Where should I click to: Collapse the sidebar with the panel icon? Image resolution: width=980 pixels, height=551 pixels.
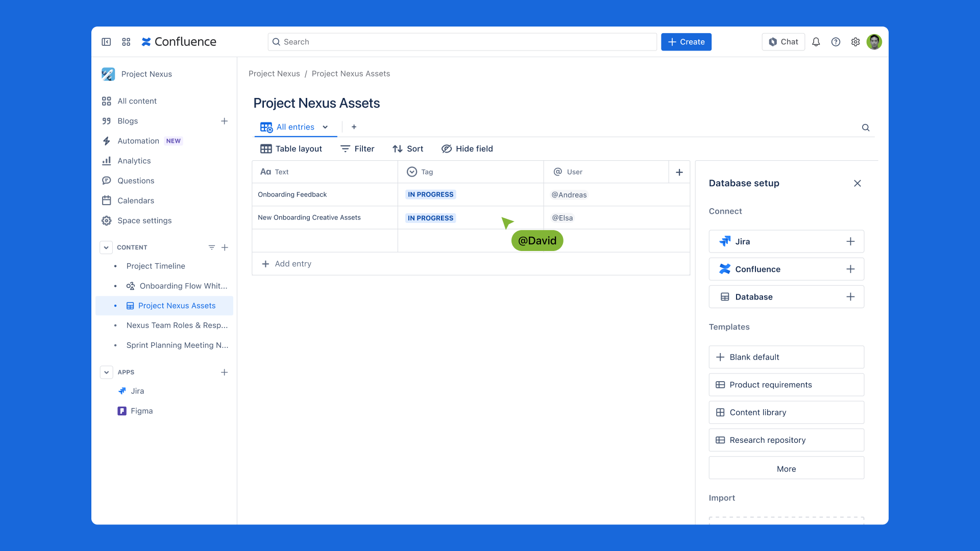pyautogui.click(x=106, y=42)
